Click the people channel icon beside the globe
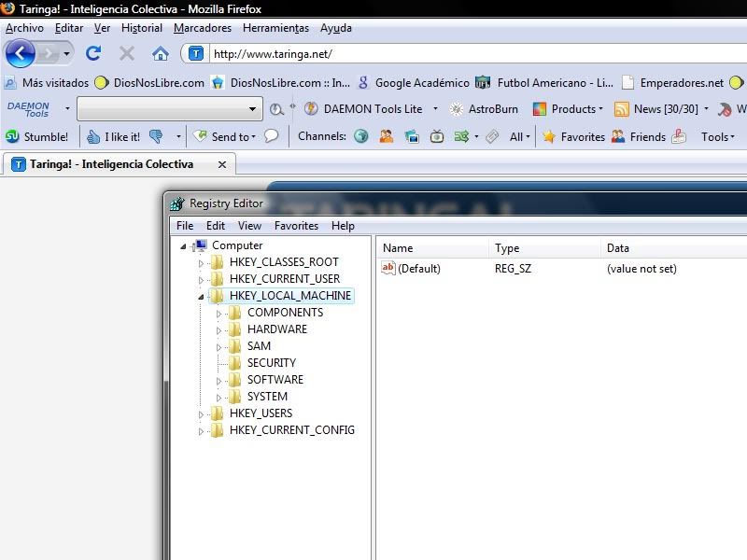 click(387, 136)
